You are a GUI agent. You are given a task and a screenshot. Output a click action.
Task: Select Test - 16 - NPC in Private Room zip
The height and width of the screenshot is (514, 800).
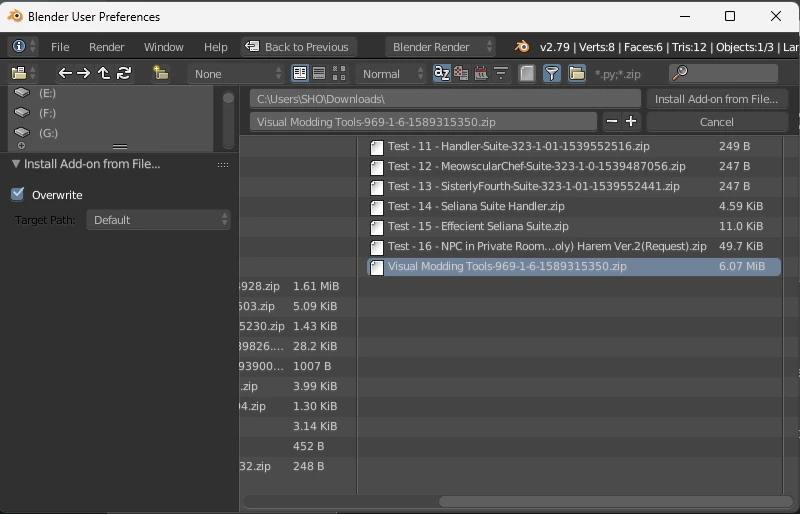574,246
